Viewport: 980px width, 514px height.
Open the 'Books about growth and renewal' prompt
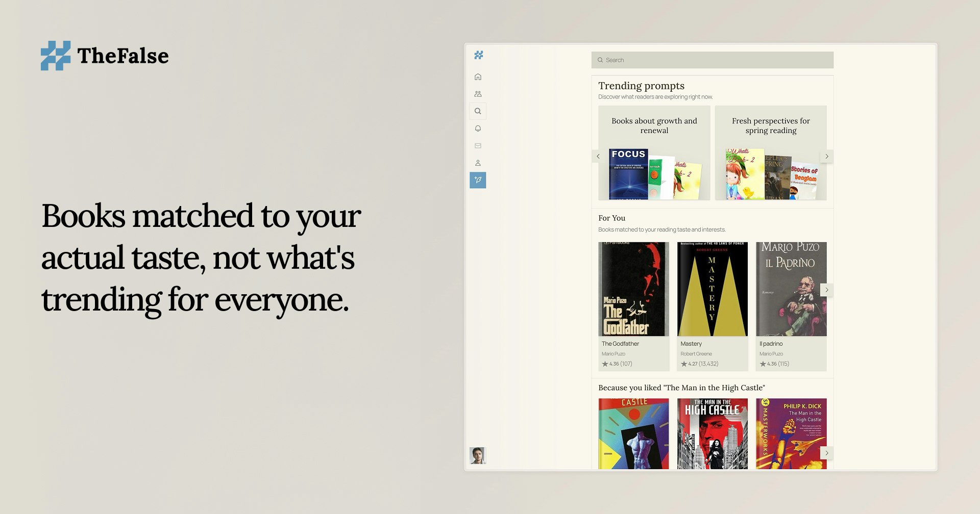point(654,153)
